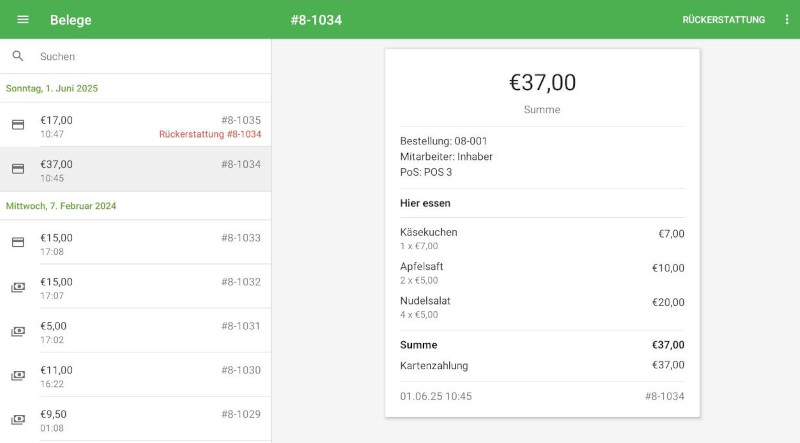This screenshot has height=443, width=800.
Task: Click card icon of receipt #8-1033
Action: coord(18,243)
